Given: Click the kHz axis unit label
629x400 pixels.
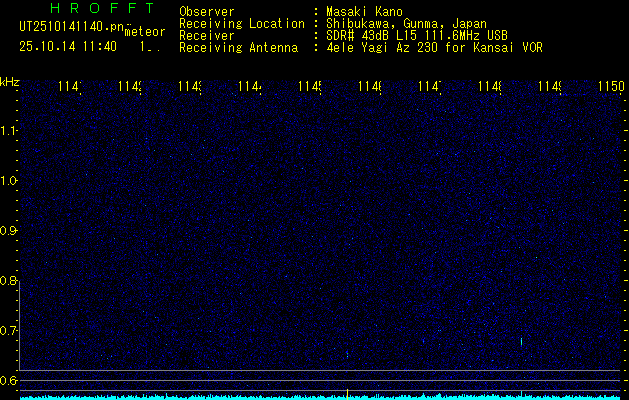Looking at the screenshot, I should pos(9,80).
